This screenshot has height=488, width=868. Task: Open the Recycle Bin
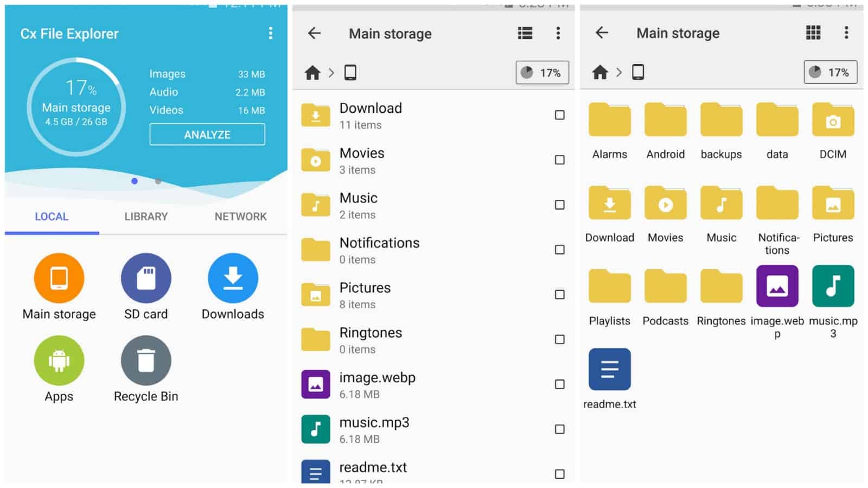pyautogui.click(x=146, y=361)
